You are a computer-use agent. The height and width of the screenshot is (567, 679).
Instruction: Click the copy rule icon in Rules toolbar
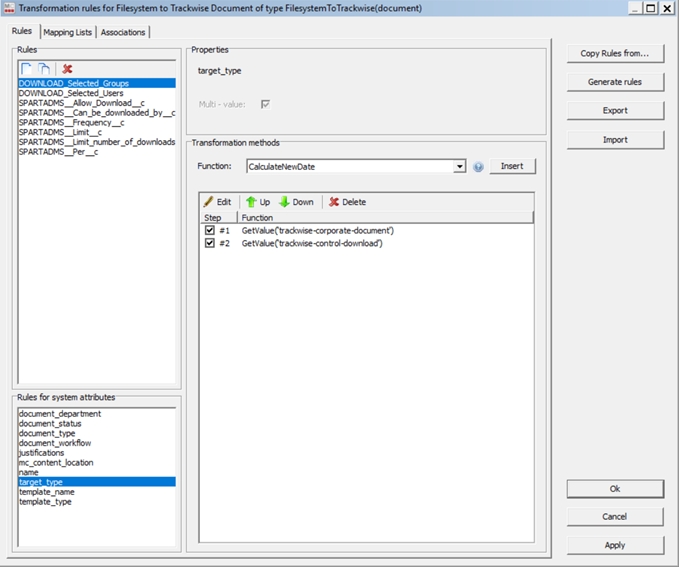[44, 68]
